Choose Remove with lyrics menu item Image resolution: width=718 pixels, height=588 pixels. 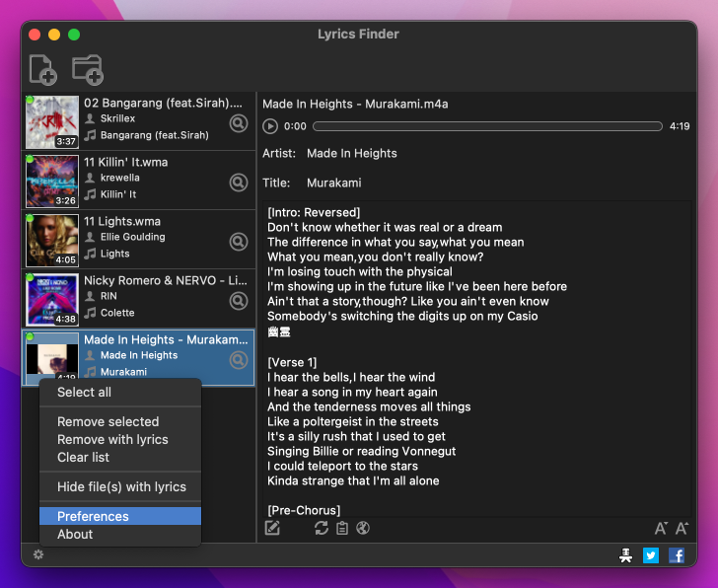[120, 439]
